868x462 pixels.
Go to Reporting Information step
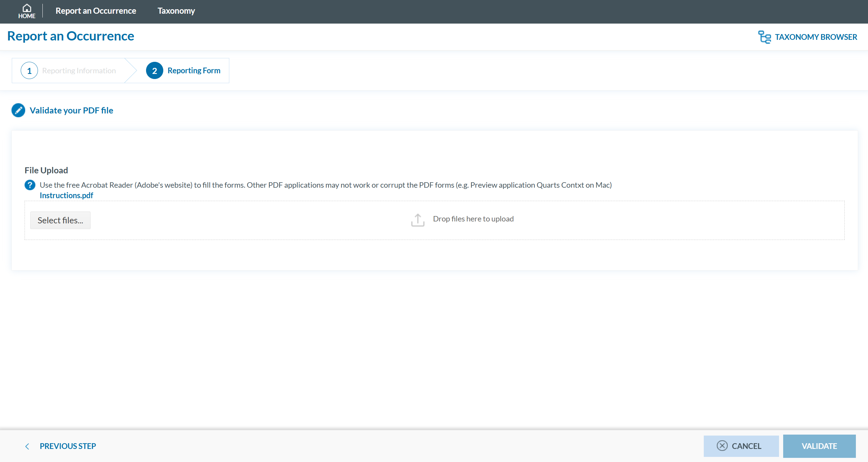click(x=79, y=71)
